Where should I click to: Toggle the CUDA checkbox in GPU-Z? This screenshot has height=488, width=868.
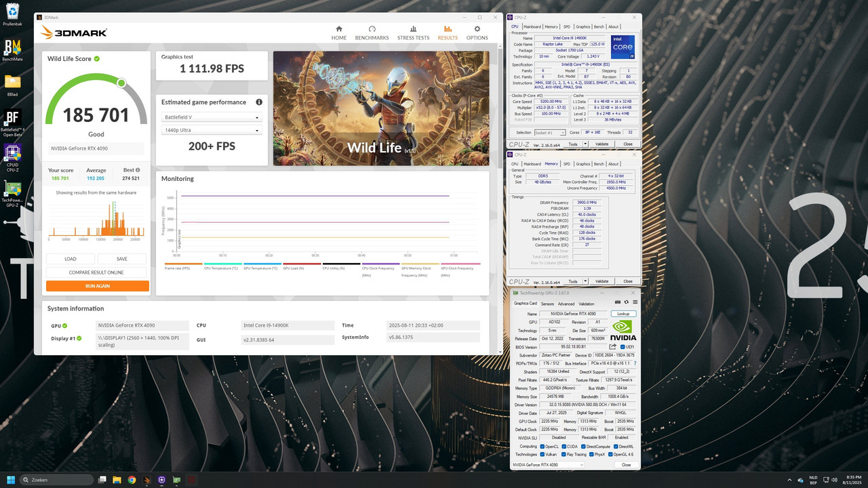[563, 446]
